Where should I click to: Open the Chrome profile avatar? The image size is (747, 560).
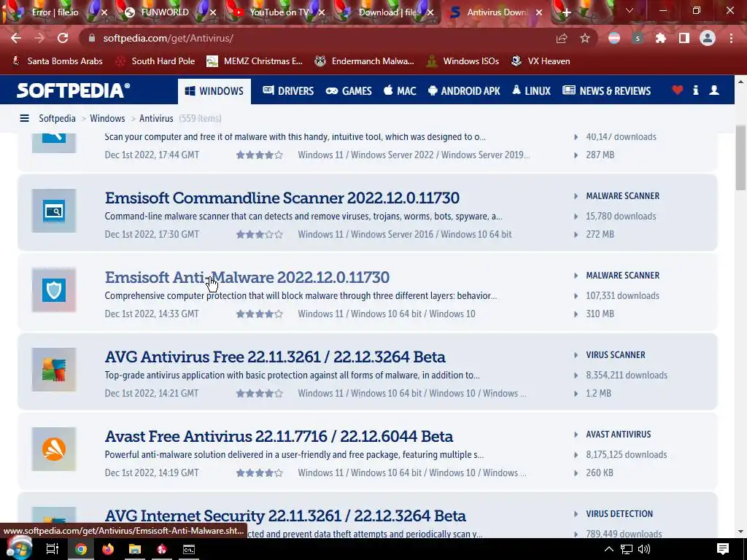coord(708,38)
